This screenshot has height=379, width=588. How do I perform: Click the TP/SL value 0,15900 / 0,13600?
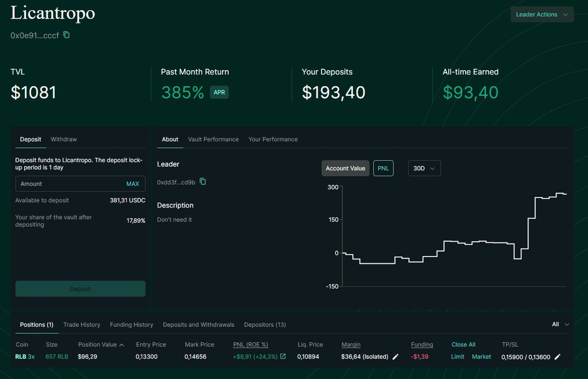click(x=526, y=356)
